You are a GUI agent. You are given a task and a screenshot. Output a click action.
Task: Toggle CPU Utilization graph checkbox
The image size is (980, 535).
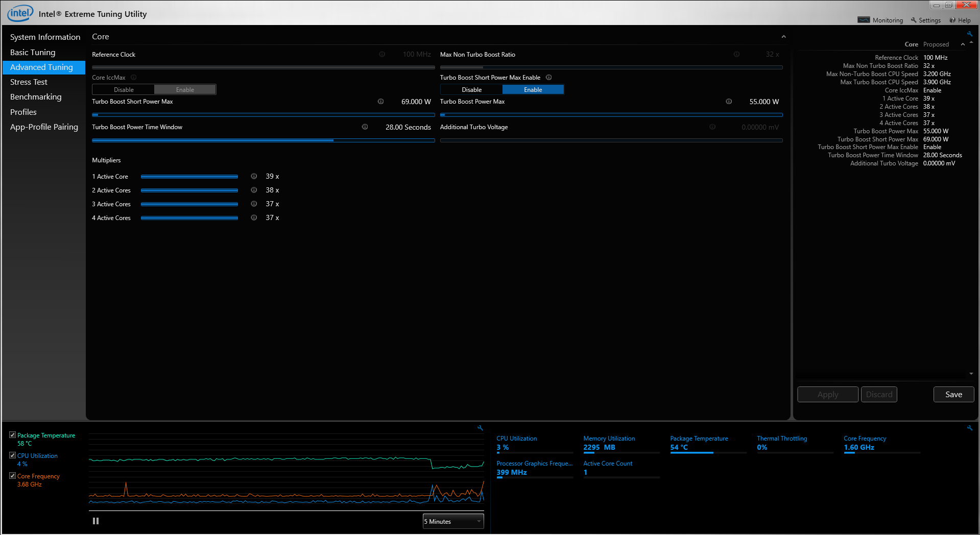12,455
